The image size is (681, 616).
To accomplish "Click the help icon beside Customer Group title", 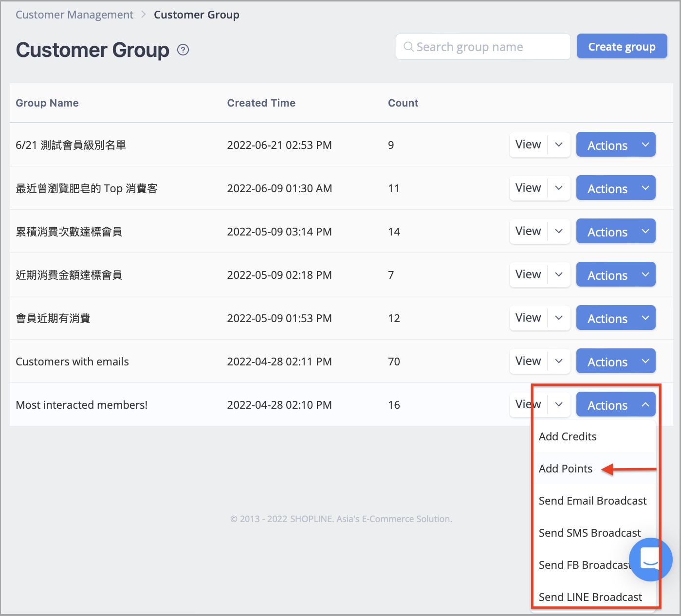I will pos(183,50).
